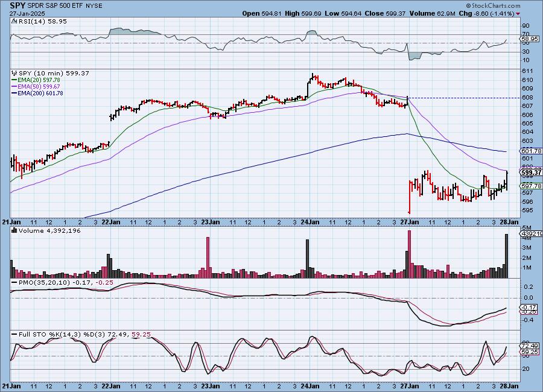Click the bar-chart icon before Volume 4,392,196

coord(14,230)
